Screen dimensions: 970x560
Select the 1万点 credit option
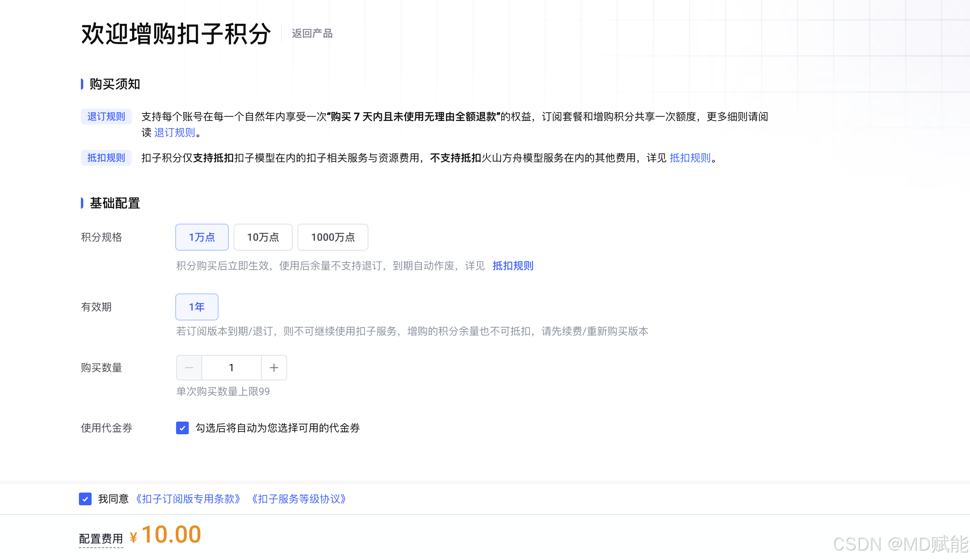[201, 237]
